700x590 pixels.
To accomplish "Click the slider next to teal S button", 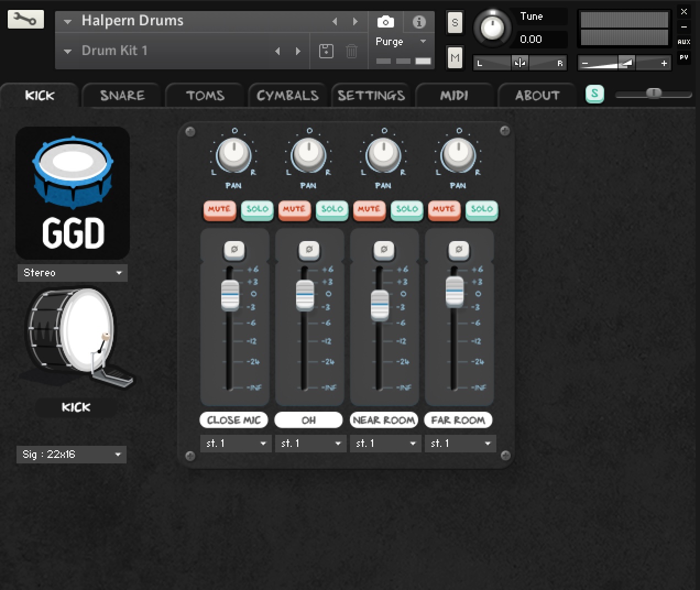I will (653, 94).
